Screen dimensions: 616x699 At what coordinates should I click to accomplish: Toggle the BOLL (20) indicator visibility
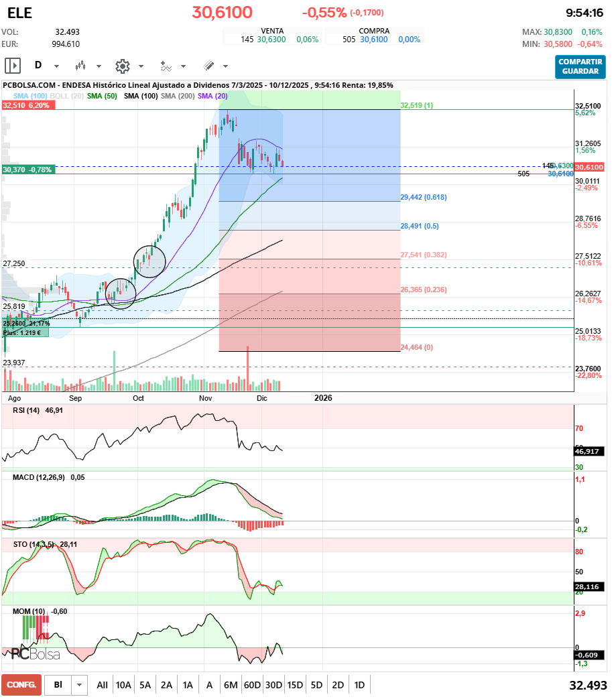[x=67, y=96]
